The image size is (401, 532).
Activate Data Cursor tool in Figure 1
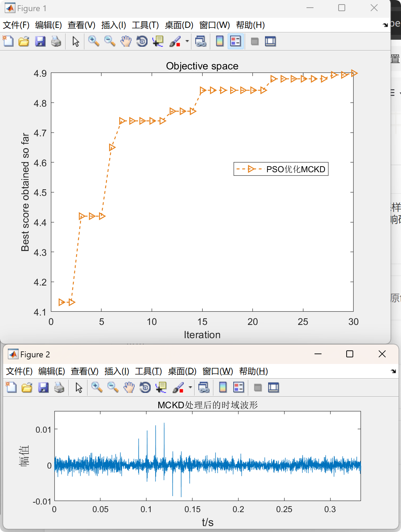[158, 41]
